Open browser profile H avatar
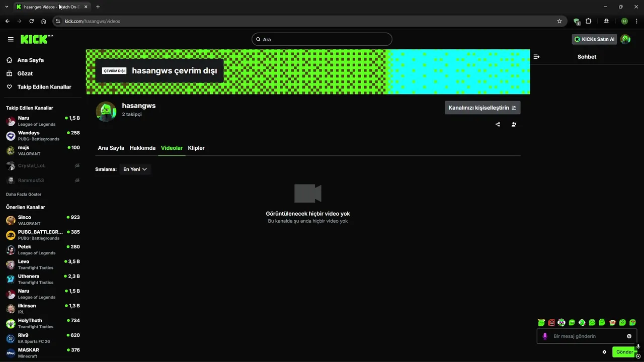The image size is (644, 362). (x=624, y=21)
